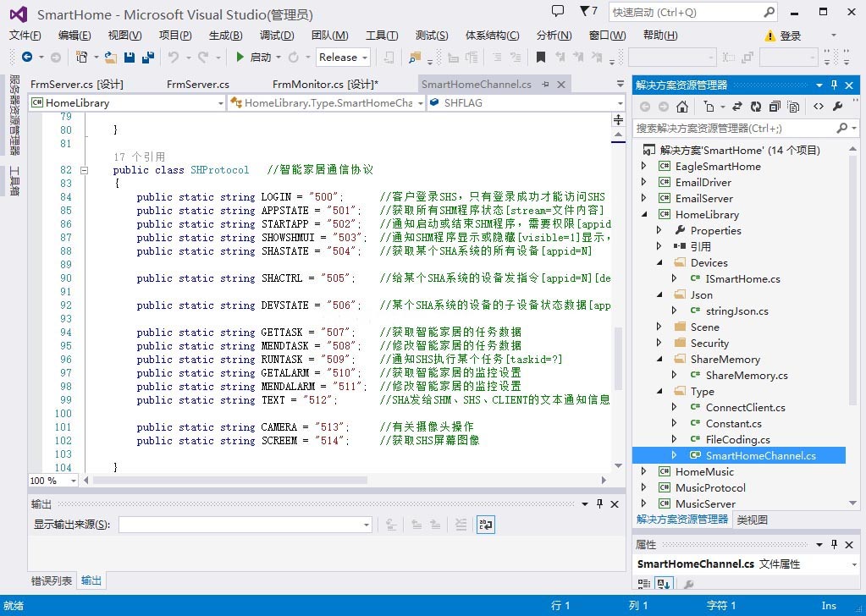Click the 17 个引用 CodeLens link
This screenshot has height=616, width=866.
[139, 157]
